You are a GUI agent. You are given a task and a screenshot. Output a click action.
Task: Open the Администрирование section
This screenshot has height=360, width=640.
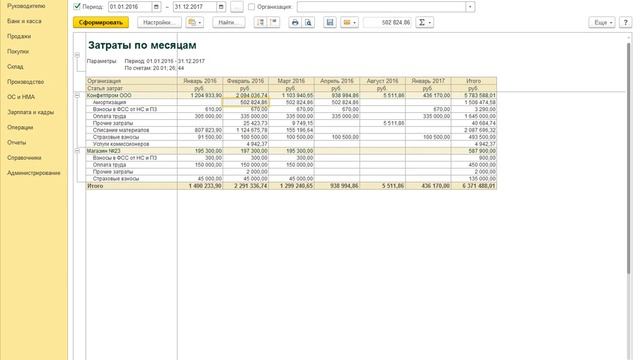pyautogui.click(x=33, y=173)
